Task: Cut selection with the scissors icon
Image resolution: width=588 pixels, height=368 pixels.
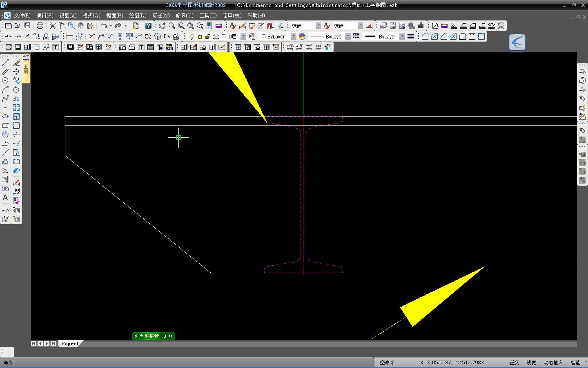Action: pyautogui.click(x=53, y=26)
